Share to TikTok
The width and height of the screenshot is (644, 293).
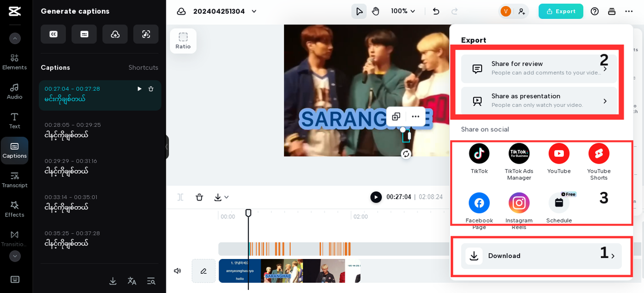479,159
